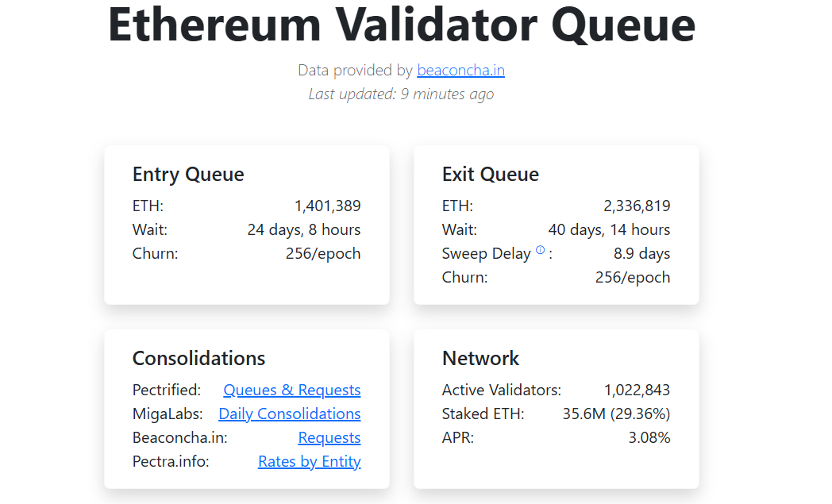Click the Entry Queue card heading

tap(188, 175)
